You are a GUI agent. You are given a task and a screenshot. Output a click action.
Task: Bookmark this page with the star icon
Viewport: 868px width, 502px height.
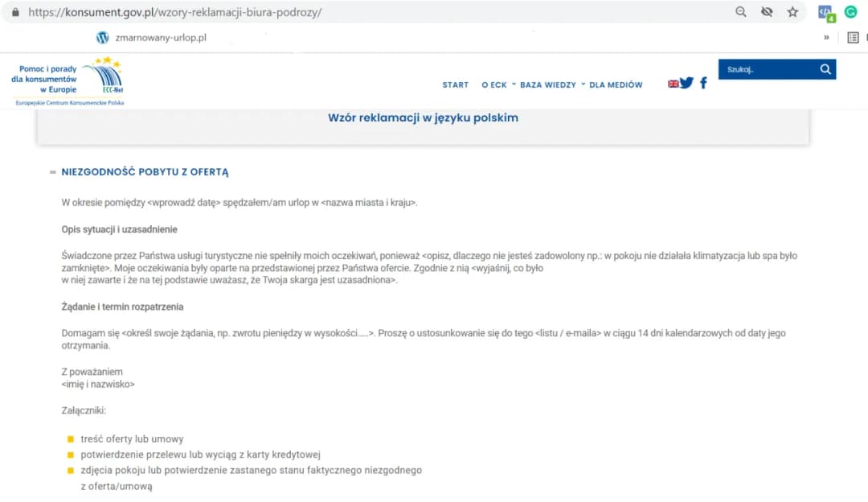(x=793, y=12)
